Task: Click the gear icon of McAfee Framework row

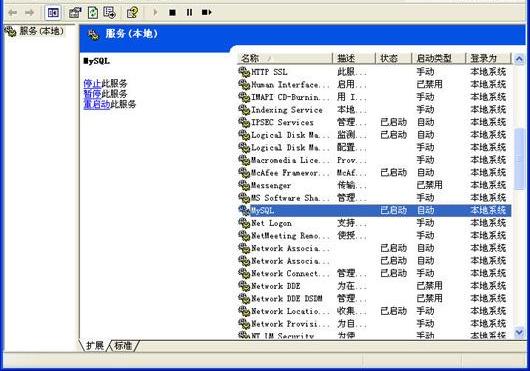Action: coord(244,173)
